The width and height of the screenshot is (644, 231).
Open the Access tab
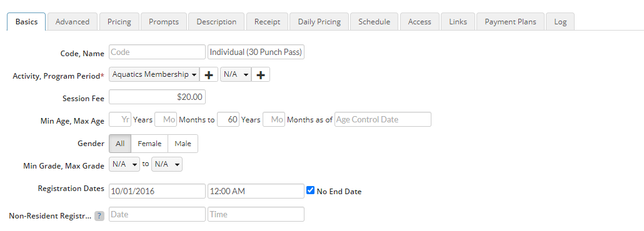[420, 22]
